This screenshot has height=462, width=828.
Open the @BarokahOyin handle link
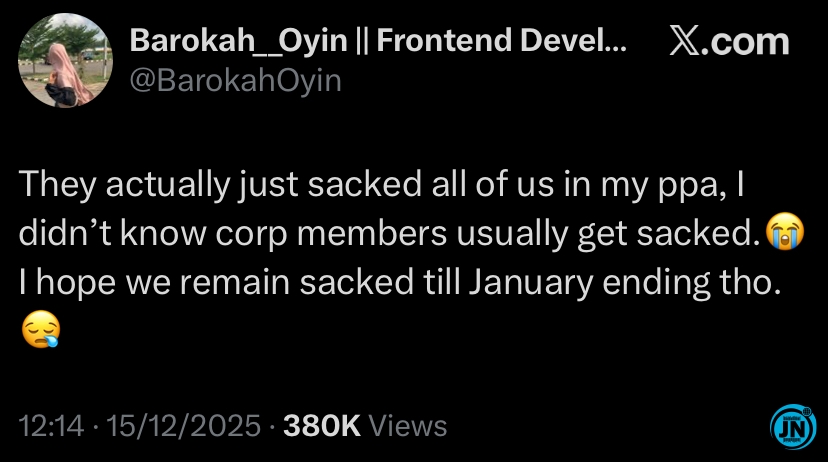(x=235, y=80)
